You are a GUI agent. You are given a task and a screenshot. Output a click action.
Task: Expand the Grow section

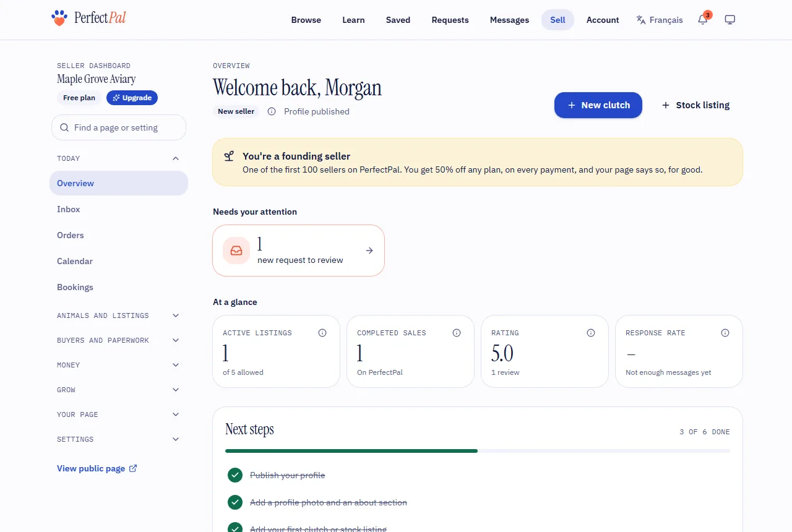119,390
